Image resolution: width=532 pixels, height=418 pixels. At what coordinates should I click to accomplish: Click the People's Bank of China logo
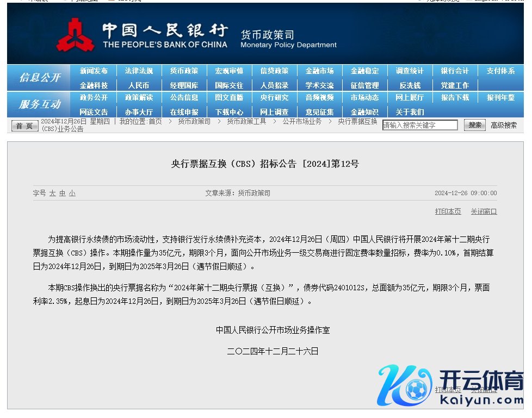click(x=75, y=35)
